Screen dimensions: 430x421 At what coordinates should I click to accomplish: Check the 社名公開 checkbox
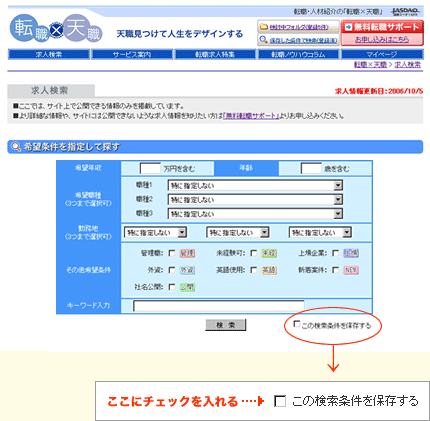pyautogui.click(x=172, y=287)
